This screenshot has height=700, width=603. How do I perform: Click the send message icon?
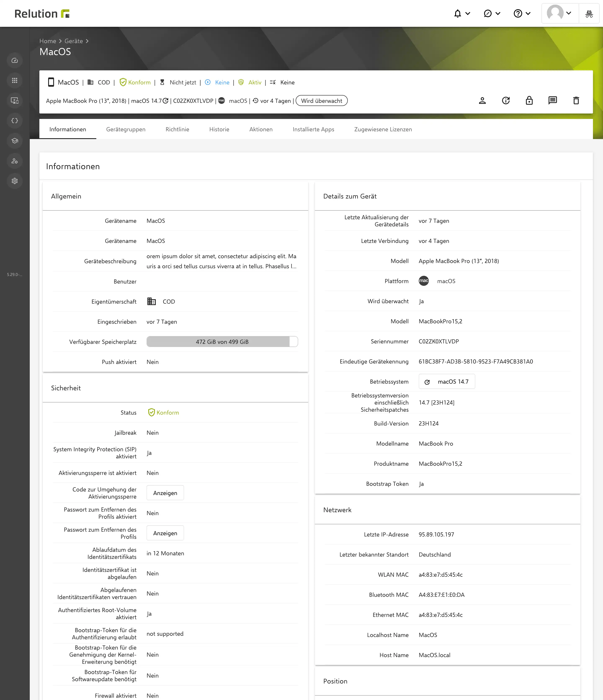point(553,101)
